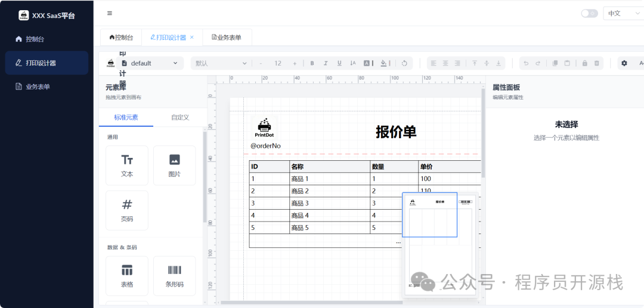Select the 报价单 title on canvas
Viewport: 644px width, 308px height.
[x=396, y=132]
